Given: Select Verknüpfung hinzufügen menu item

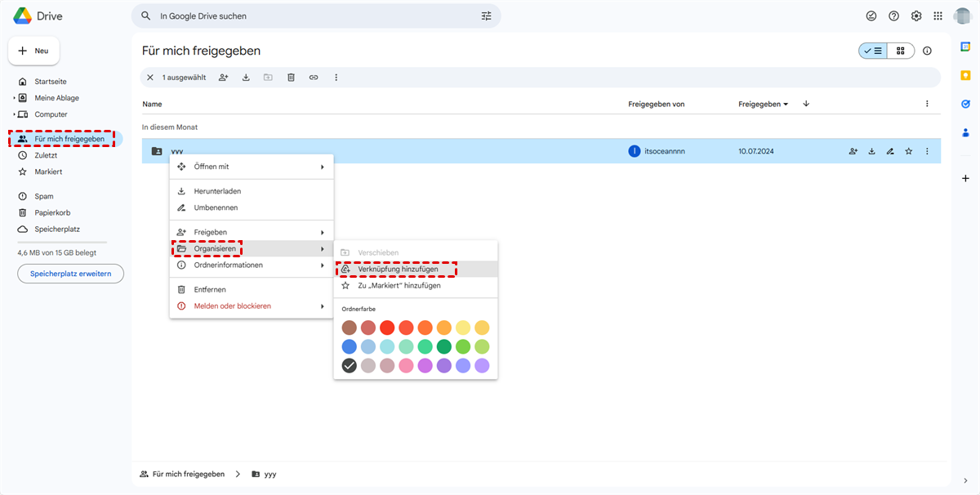Looking at the screenshot, I should [x=398, y=269].
